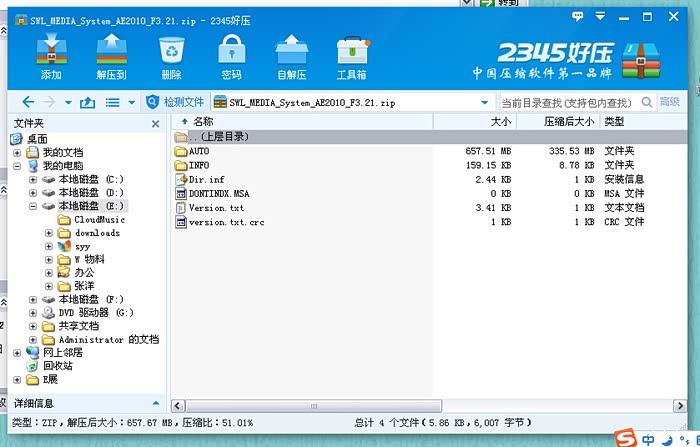Screen dimensions: 700x447
Task: Click the Extract To (解压到) icon
Action: pyautogui.click(x=111, y=57)
